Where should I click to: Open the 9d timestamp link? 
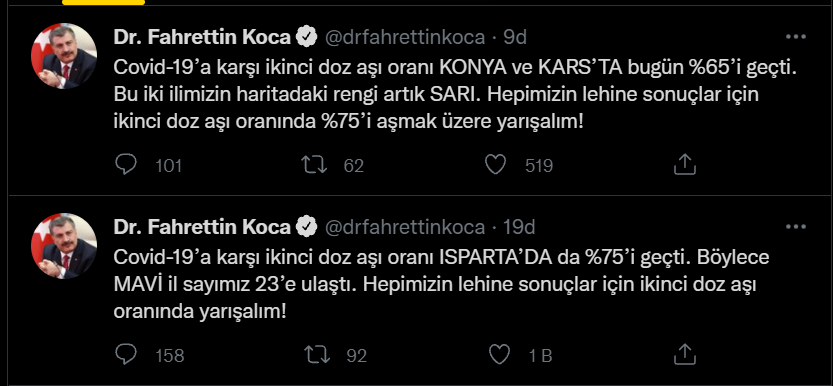click(515, 37)
